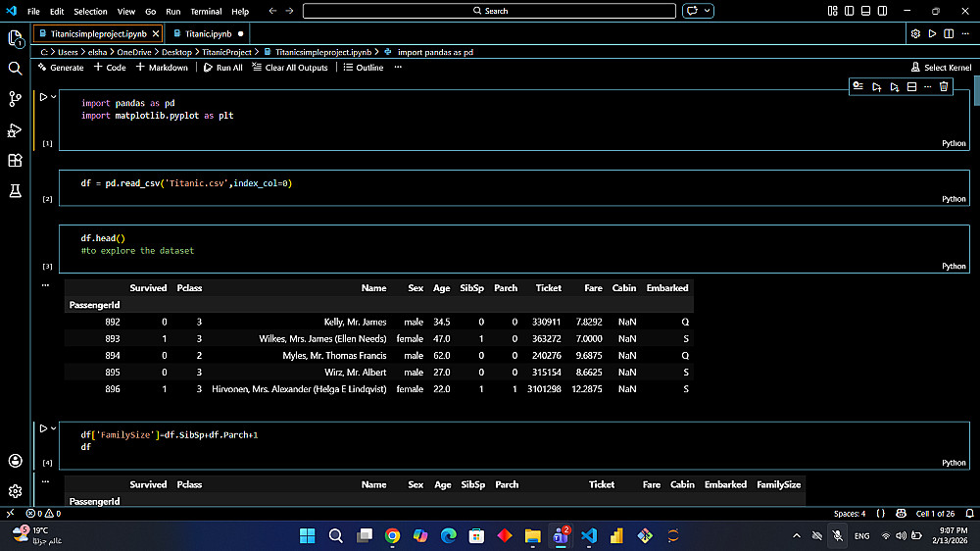Open the Help menu
This screenshot has height=551, width=980.
pos(240,11)
